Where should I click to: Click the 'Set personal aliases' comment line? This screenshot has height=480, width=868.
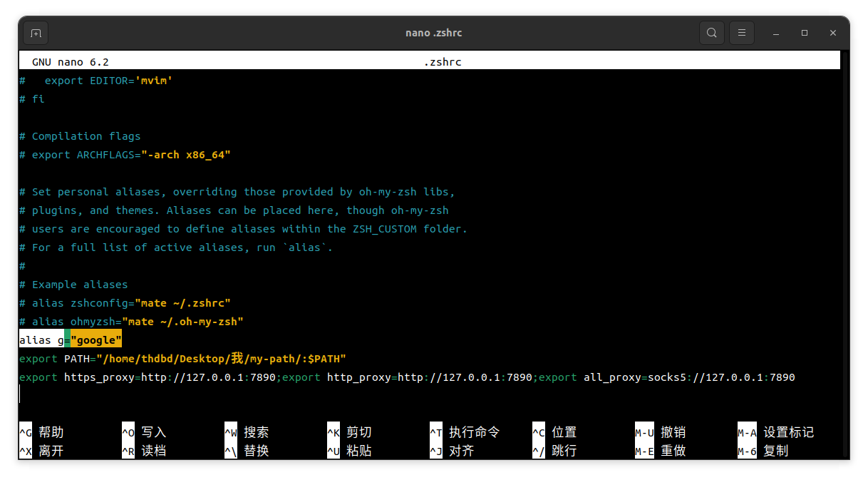pyautogui.click(x=237, y=192)
